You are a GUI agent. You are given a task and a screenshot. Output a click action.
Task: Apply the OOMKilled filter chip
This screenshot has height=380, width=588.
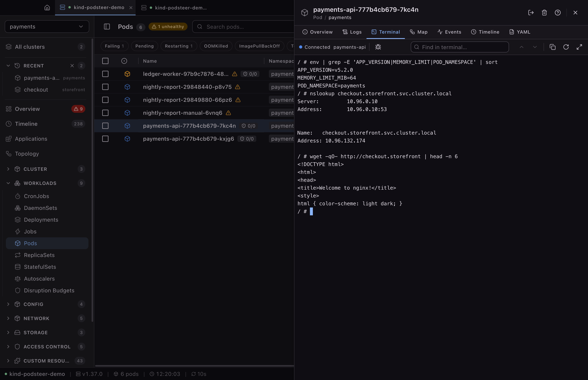tap(216, 46)
